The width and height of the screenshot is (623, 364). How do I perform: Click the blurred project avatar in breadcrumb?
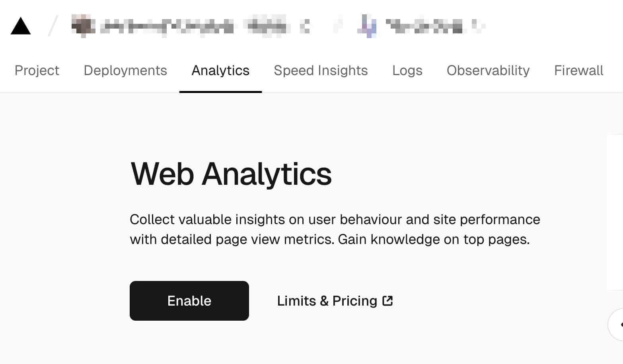(367, 26)
